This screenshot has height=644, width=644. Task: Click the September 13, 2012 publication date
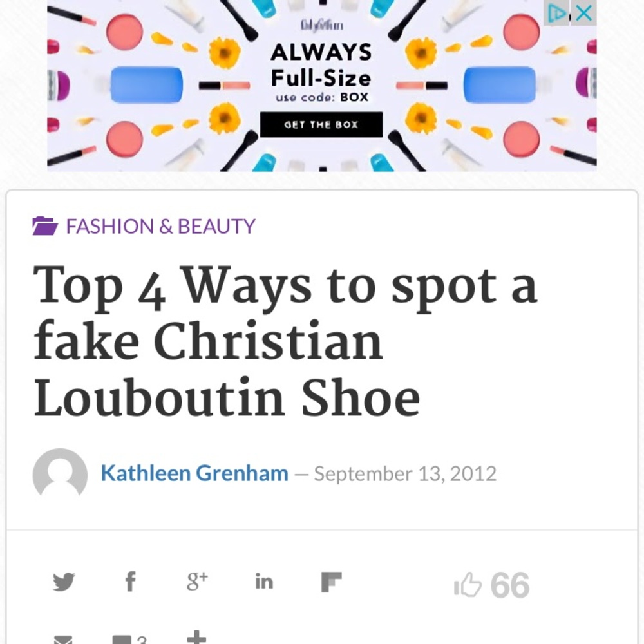(404, 474)
